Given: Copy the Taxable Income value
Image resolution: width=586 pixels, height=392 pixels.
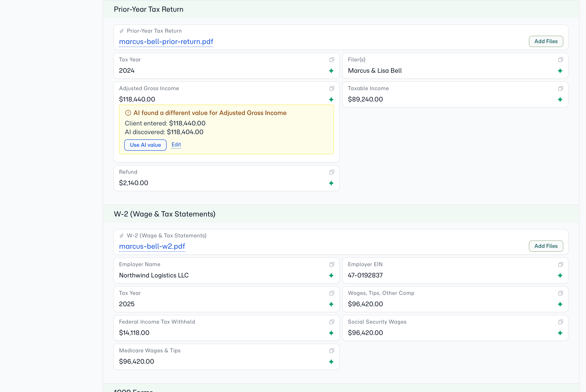Looking at the screenshot, I should (561, 88).
